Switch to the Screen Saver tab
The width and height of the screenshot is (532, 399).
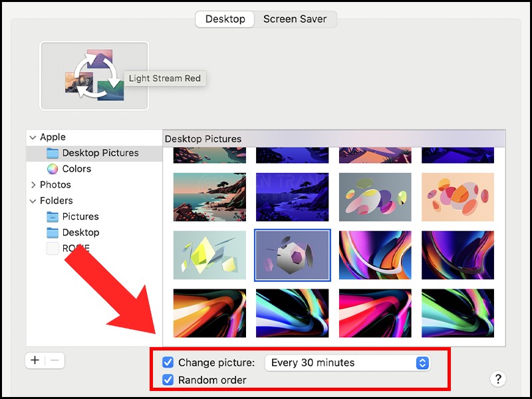coord(295,19)
